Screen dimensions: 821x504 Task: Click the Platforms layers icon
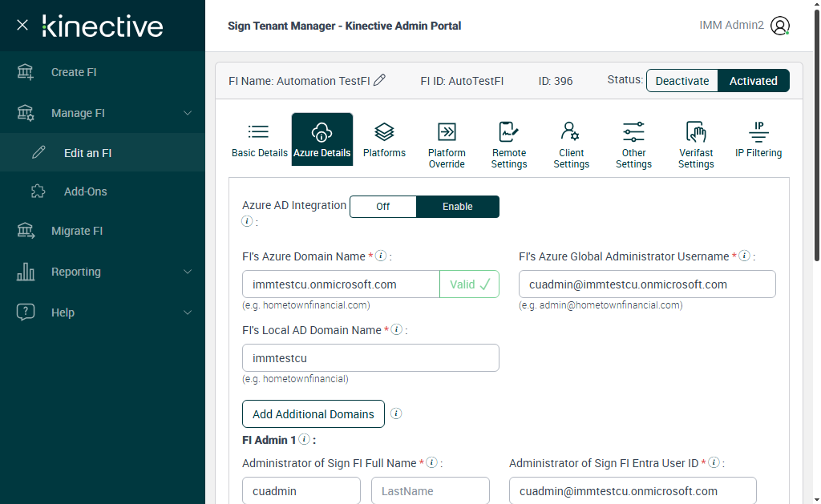click(384, 132)
